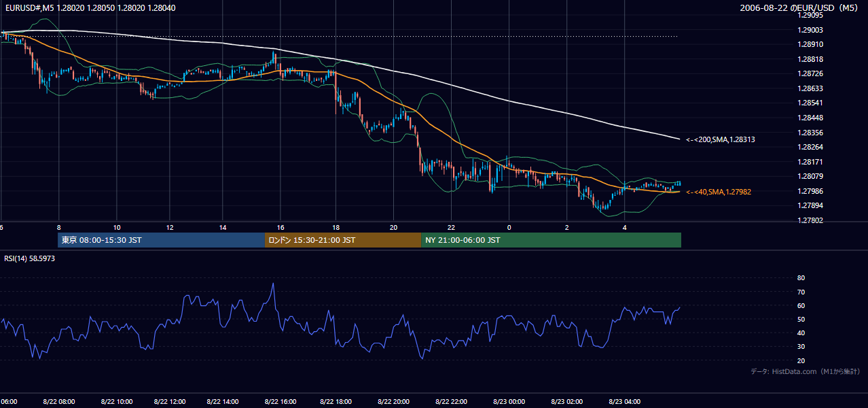Click the HistData.com data source note
The image size is (868, 408).
(806, 371)
